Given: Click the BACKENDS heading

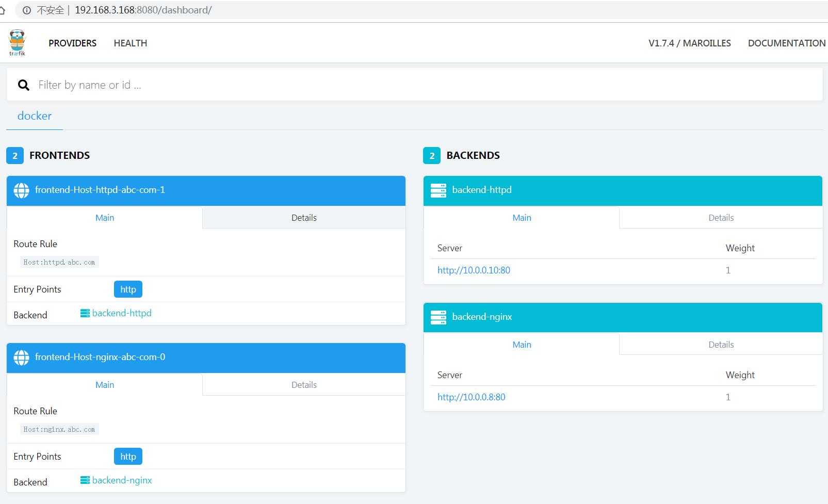Looking at the screenshot, I should pos(473,156).
